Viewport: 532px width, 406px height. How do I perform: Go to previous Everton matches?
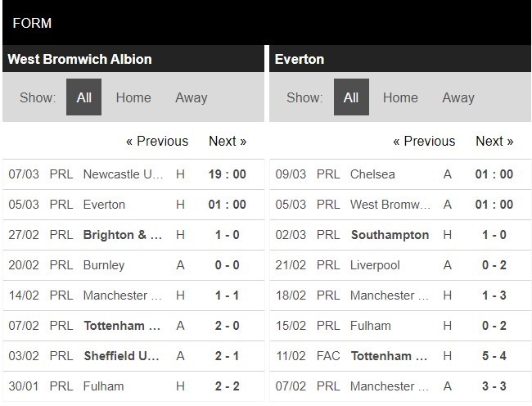click(424, 141)
